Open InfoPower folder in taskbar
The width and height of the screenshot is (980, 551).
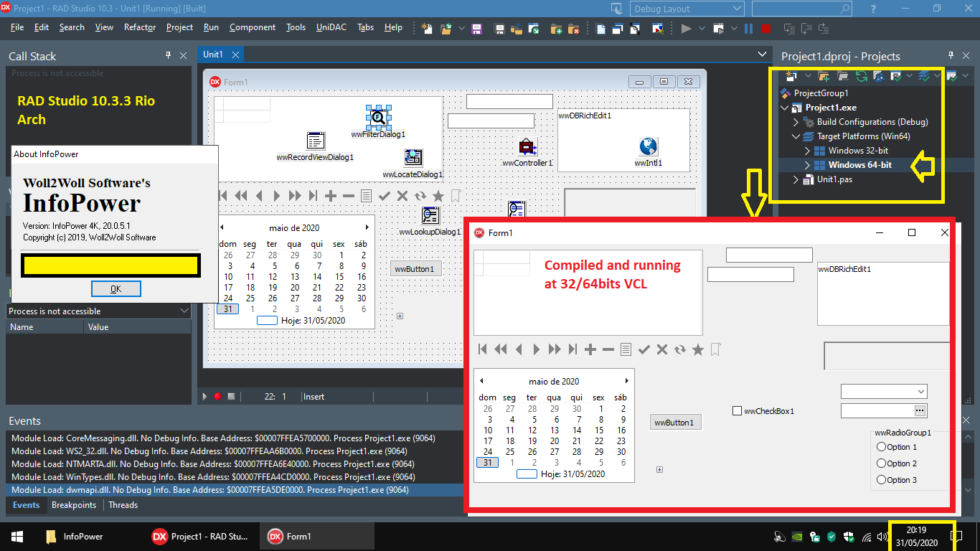[x=74, y=537]
